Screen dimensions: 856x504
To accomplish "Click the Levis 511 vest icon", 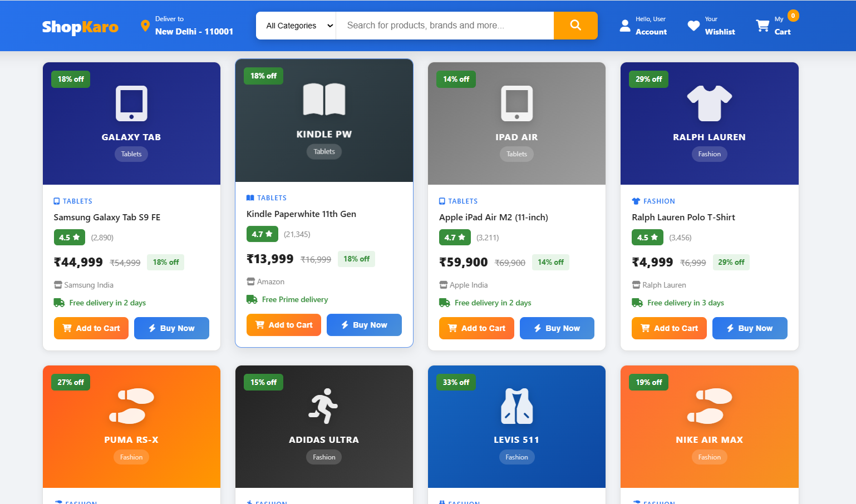I will (x=516, y=406).
